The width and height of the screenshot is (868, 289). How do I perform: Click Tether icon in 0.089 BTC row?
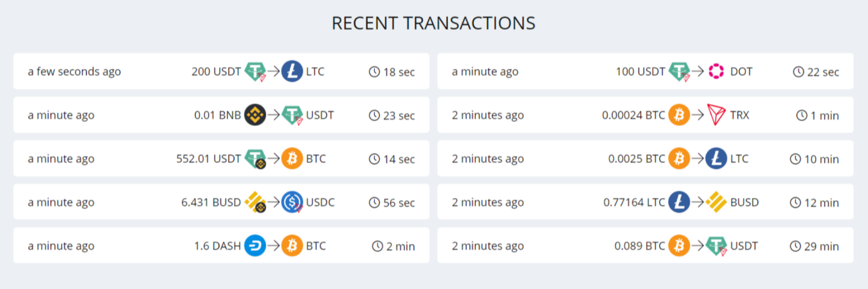point(717,246)
